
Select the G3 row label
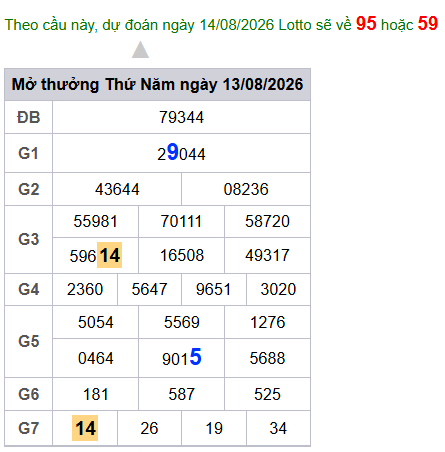click(x=29, y=239)
